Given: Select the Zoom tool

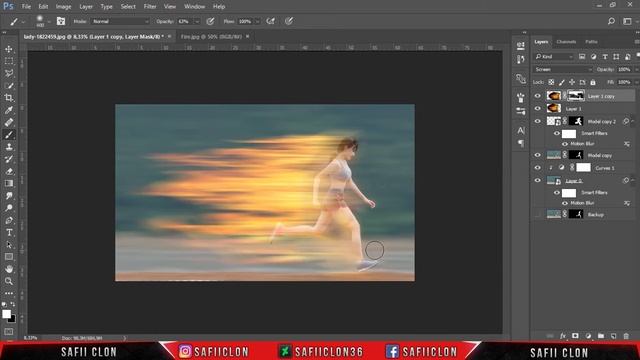Looking at the screenshot, I should 9,282.
